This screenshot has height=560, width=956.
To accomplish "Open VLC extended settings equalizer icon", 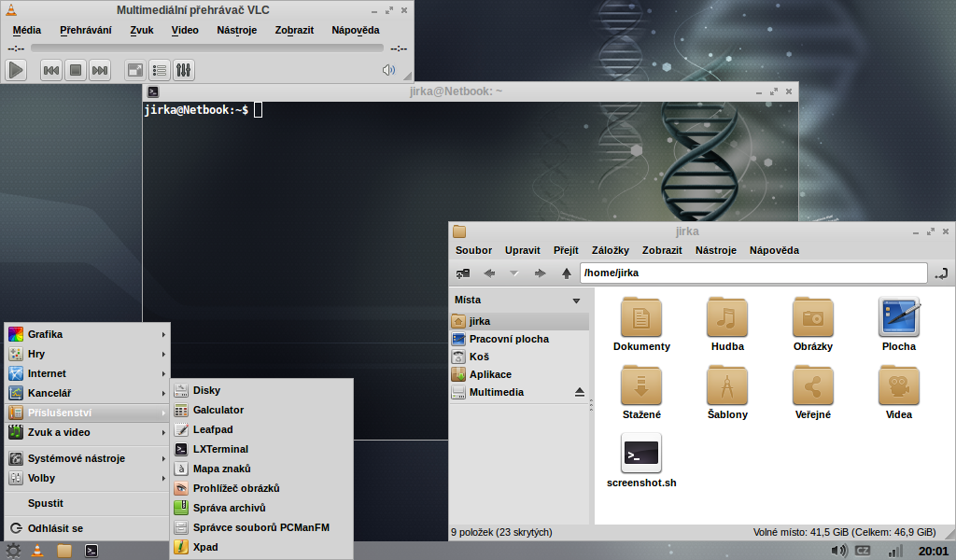I will [184, 70].
